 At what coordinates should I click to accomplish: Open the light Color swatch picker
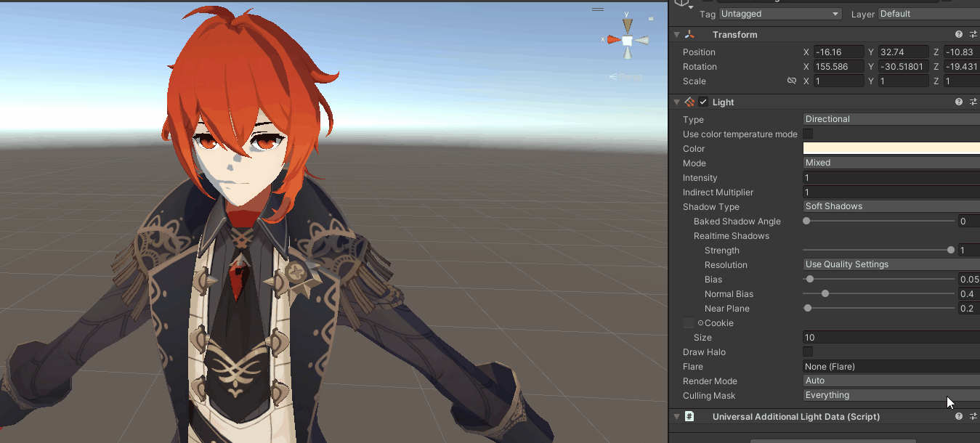pos(891,148)
